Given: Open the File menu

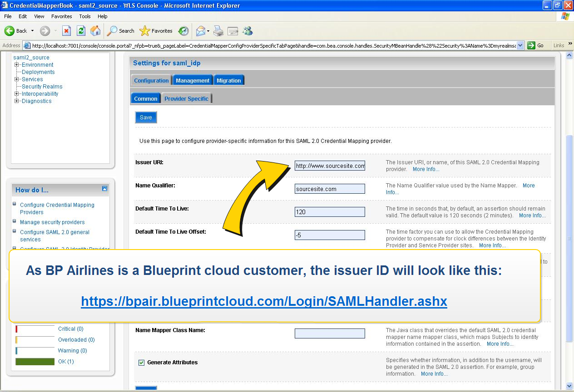Looking at the screenshot, I should [x=8, y=16].
